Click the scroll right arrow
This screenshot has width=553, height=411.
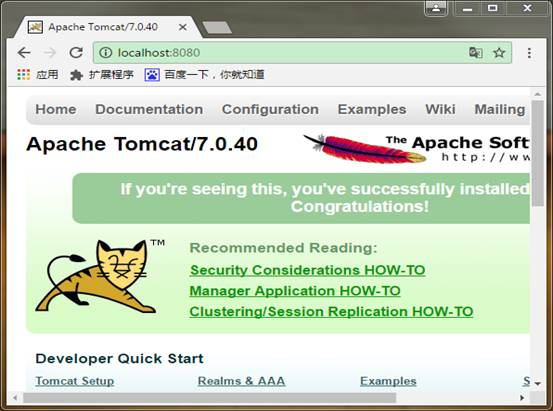pos(522,398)
